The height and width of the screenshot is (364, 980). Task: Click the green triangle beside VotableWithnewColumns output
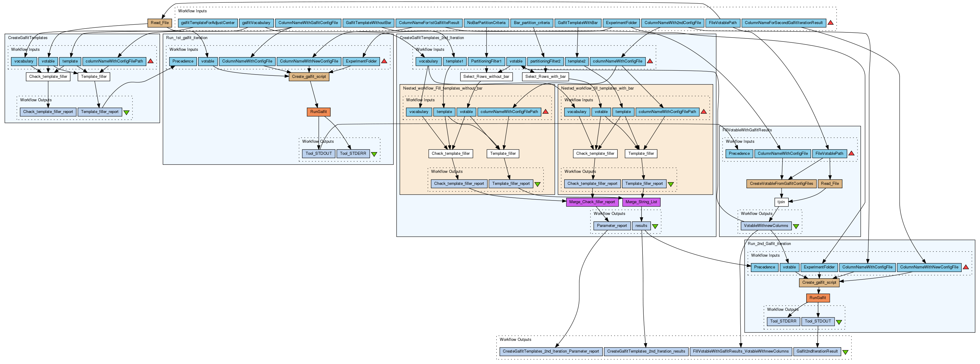pos(796,226)
